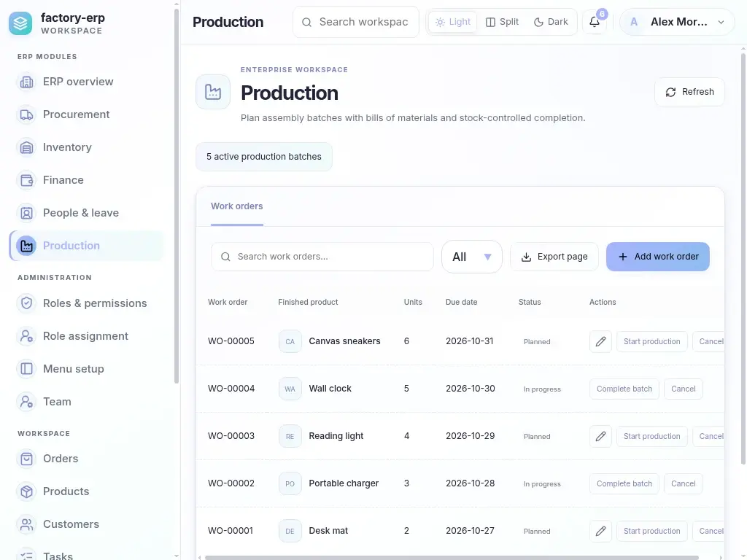
Task: Click the Orders bag icon
Action: (x=27, y=459)
